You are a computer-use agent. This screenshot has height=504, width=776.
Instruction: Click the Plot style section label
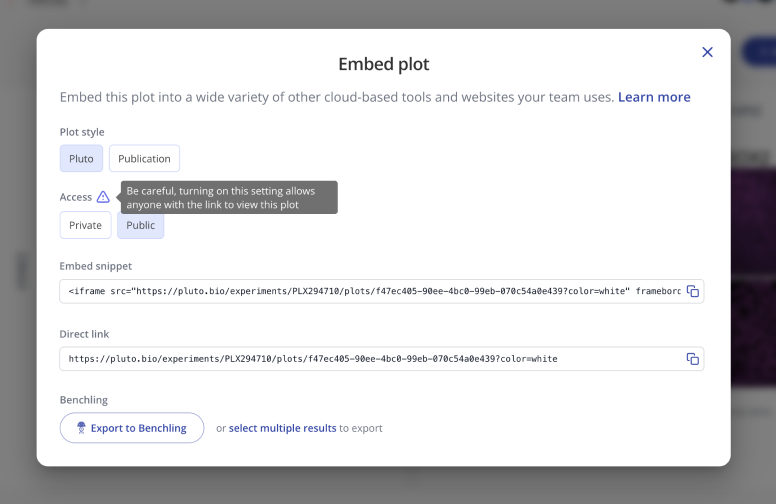click(x=82, y=132)
